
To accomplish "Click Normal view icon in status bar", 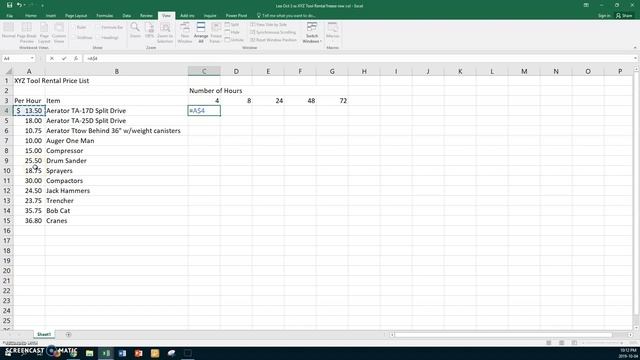I will [549, 343].
